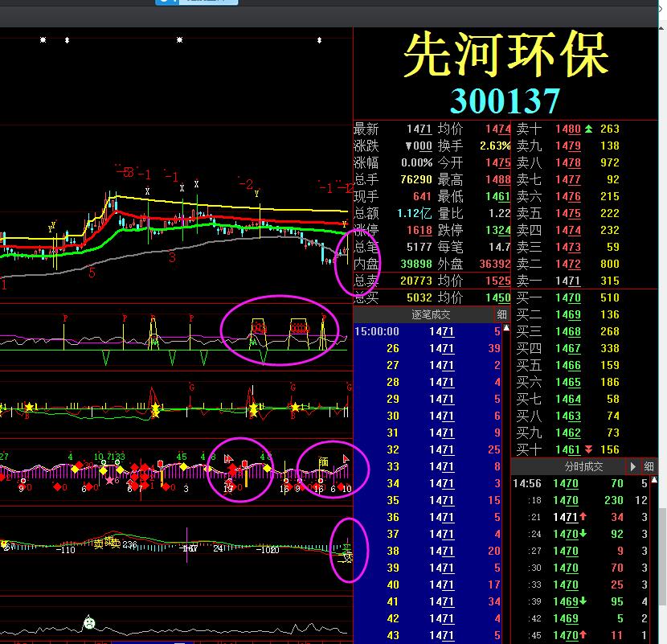
Task: Click the pink star marker in the indicator panel
Action: click(110, 480)
